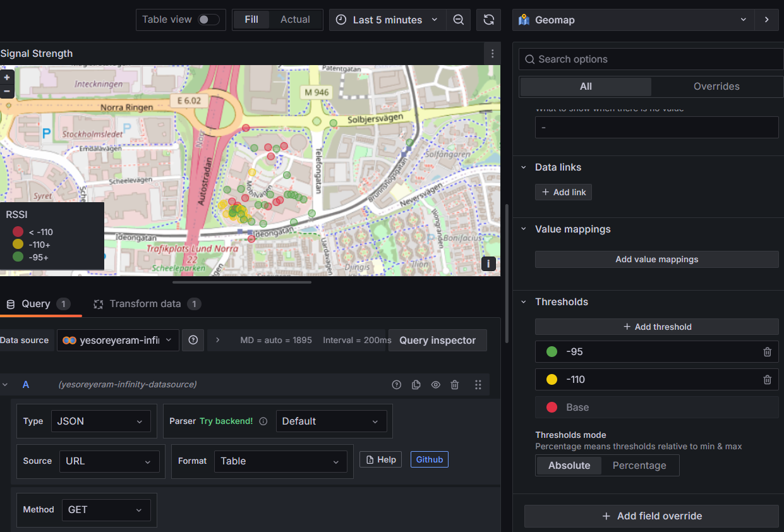Zoom in on the map
The height and width of the screenshot is (532, 784).
[7, 78]
